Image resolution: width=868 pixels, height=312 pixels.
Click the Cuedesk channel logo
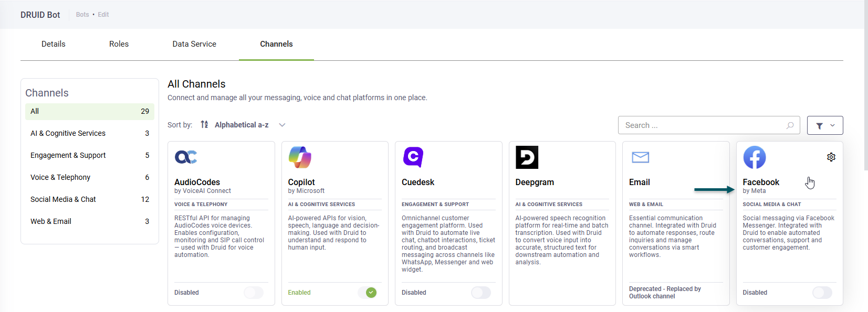tap(413, 157)
